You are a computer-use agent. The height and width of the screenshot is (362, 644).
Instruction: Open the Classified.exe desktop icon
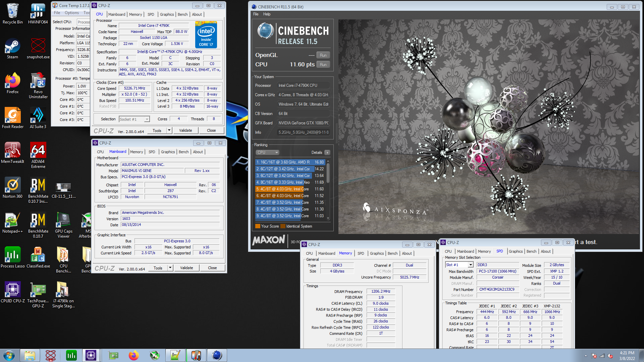point(38,257)
